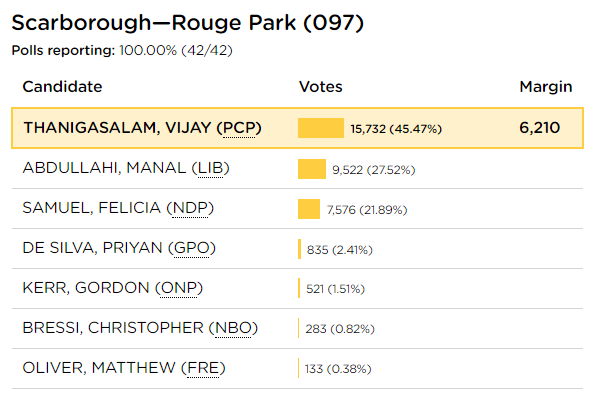
Task: Click the Candidate column header
Action: coord(62,87)
